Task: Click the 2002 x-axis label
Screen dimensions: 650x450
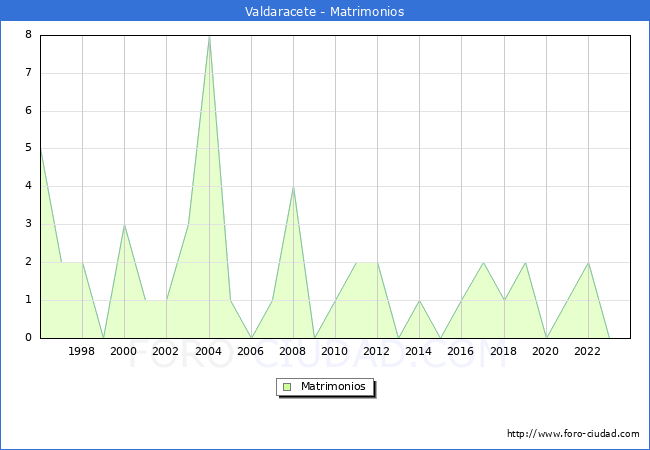Action: point(165,351)
